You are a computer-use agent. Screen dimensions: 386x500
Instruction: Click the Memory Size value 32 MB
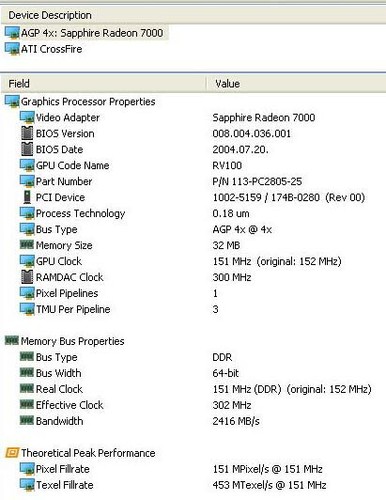tap(226, 245)
